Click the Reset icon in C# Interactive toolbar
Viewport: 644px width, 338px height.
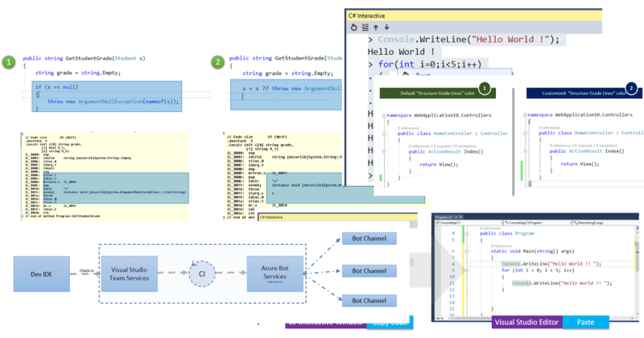356,26
